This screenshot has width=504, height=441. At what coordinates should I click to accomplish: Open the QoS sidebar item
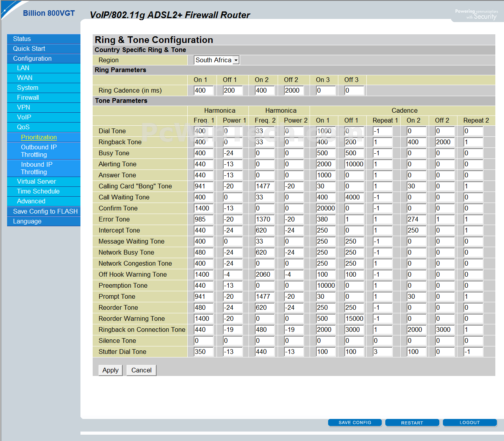click(x=44, y=127)
